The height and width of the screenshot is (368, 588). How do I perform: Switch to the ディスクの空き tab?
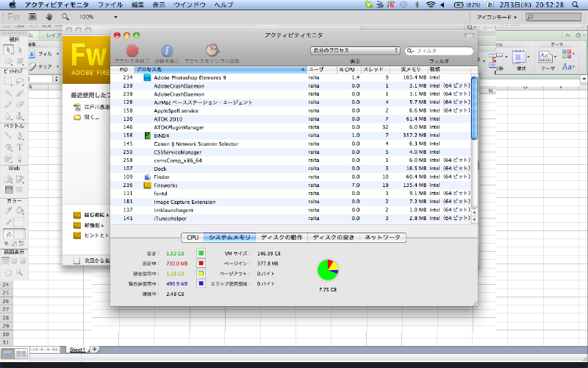point(334,237)
